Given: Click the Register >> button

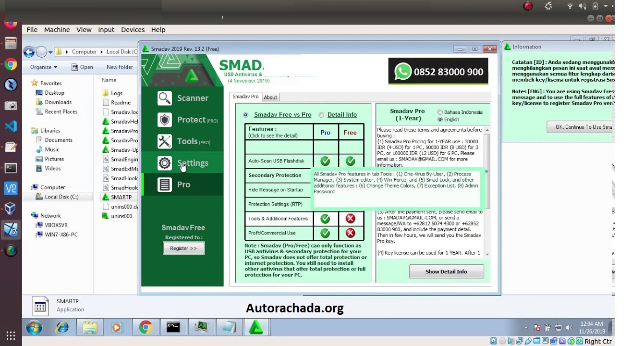Looking at the screenshot, I should [x=183, y=248].
